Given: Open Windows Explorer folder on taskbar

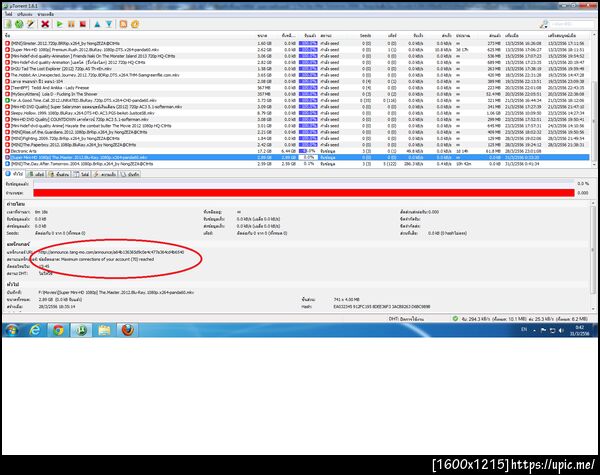Looking at the screenshot, I should tap(104, 330).
